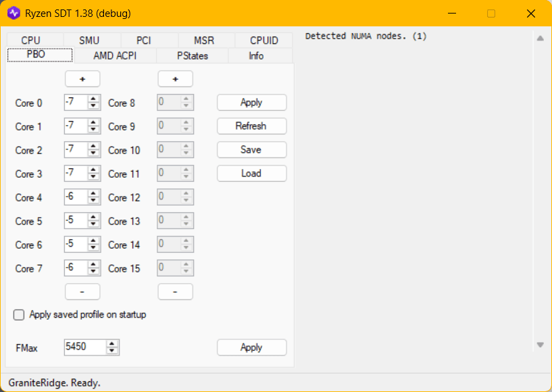Viewport: 552px width, 392px height.
Task: Click the plus button above Core 0 column
Action: 82,79
